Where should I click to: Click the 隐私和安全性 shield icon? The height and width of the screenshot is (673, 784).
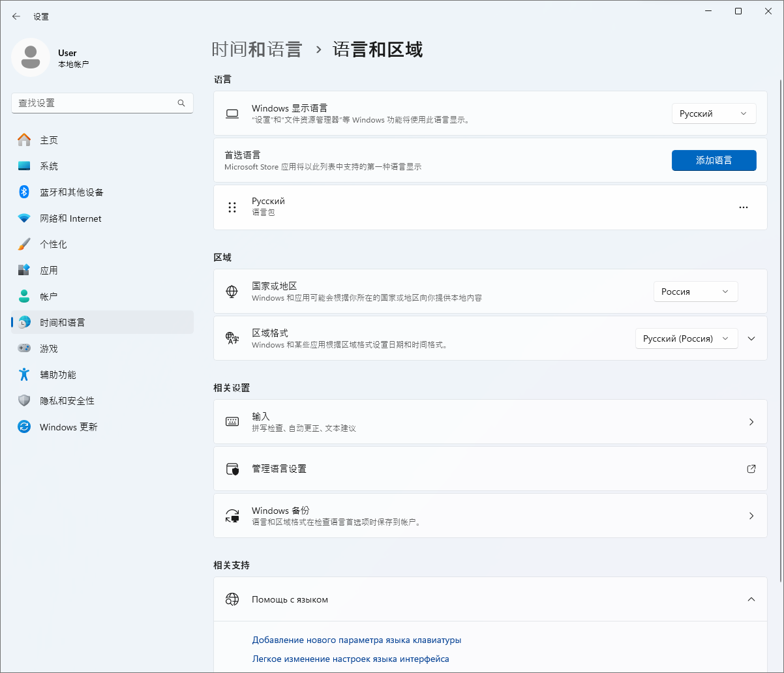click(24, 400)
